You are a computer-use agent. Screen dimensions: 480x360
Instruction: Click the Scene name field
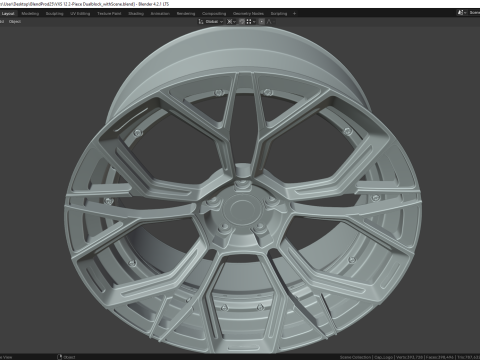click(x=474, y=13)
